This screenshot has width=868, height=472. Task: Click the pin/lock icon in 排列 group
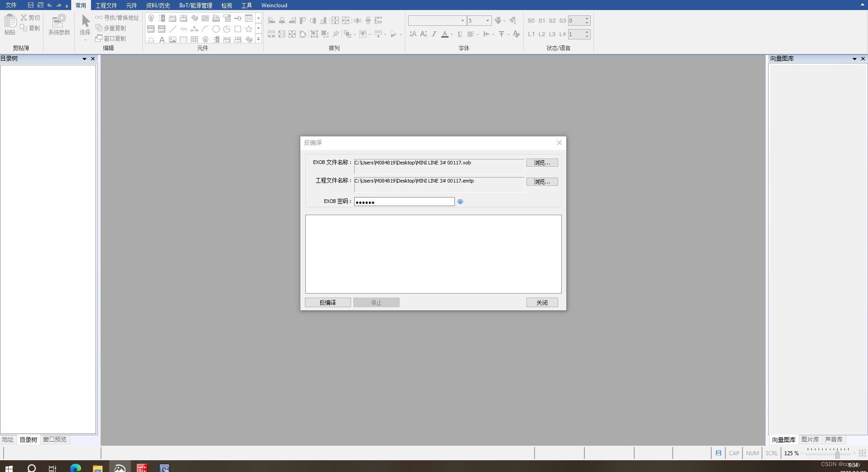[x=336, y=34]
